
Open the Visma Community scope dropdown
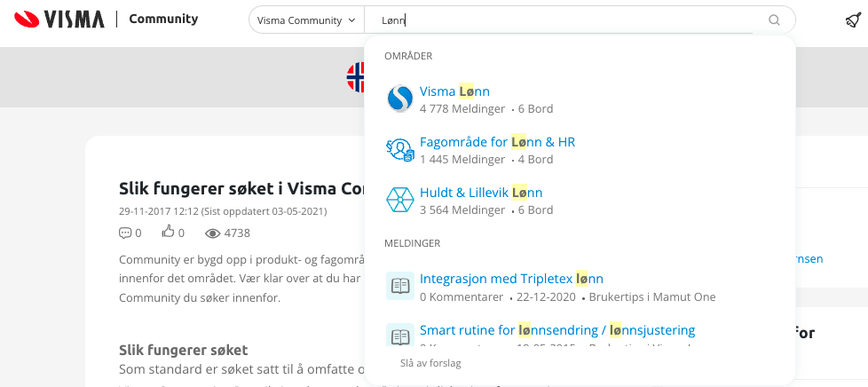coord(307,20)
